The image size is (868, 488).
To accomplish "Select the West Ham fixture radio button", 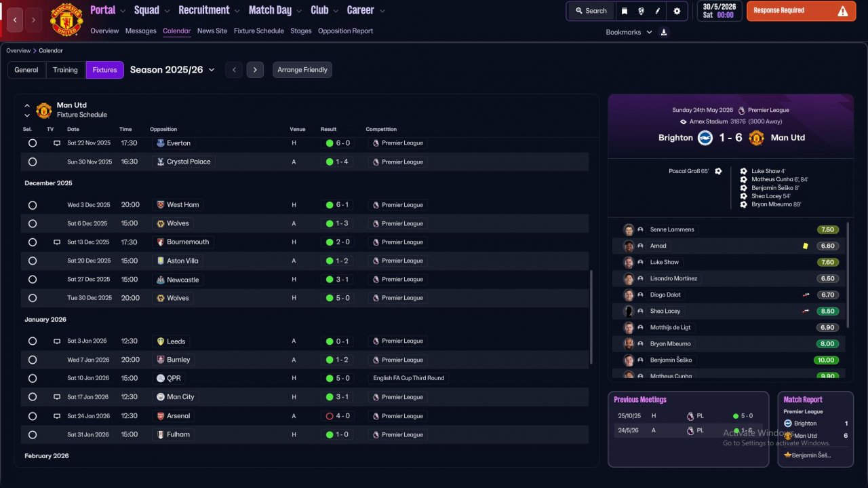I will pos(33,205).
